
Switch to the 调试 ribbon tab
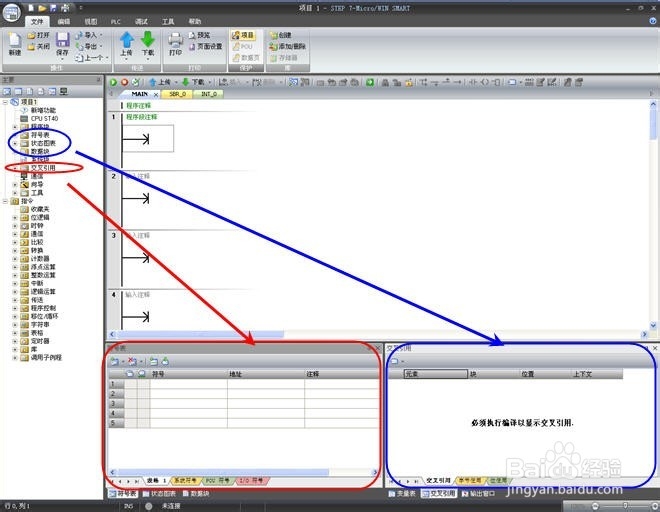point(141,21)
